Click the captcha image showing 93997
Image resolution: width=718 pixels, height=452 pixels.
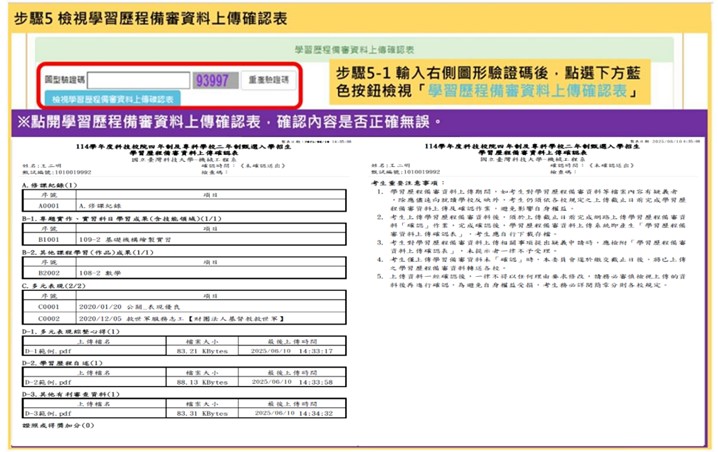215,81
